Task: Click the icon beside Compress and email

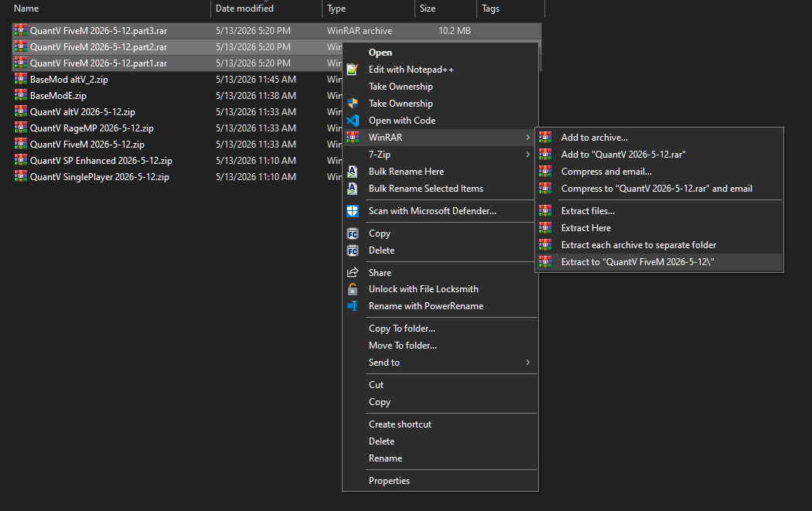Action: 544,172
